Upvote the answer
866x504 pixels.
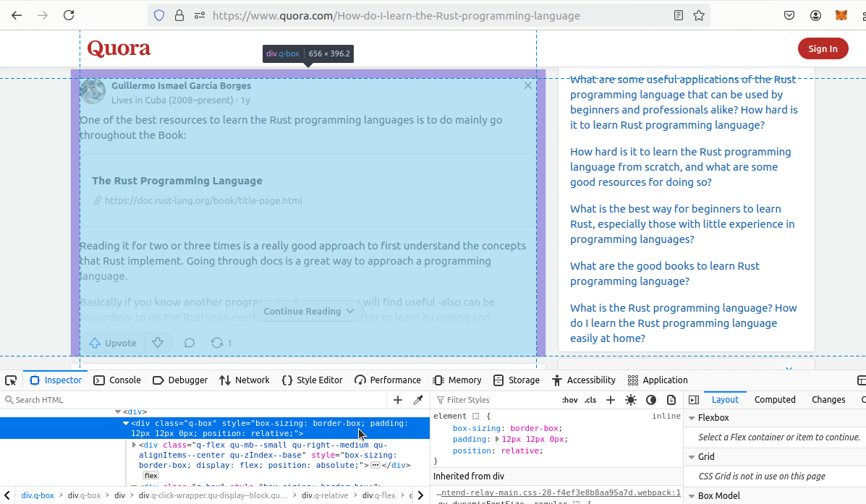coord(113,343)
